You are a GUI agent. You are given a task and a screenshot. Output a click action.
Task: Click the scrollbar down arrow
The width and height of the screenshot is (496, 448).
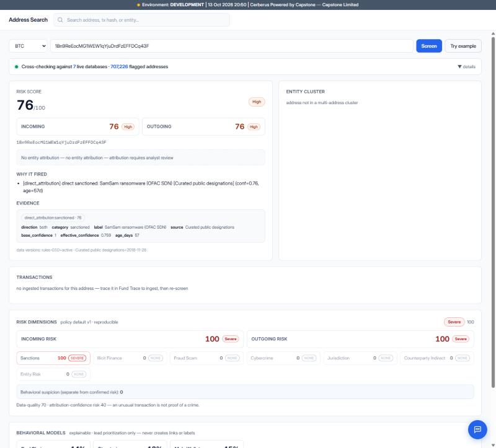(493, 445)
